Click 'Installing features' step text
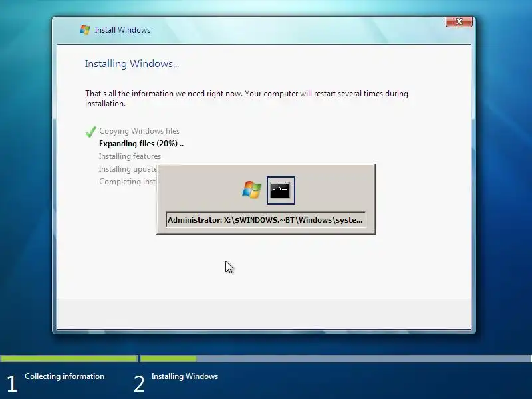Image resolution: width=532 pixels, height=399 pixels. point(130,156)
